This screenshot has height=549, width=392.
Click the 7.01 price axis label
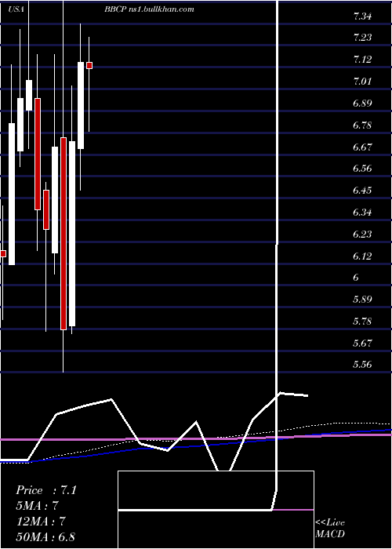(x=362, y=82)
